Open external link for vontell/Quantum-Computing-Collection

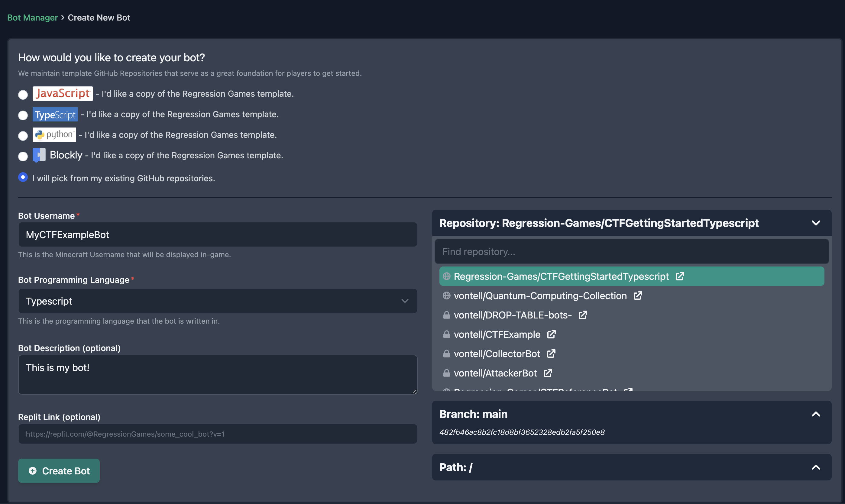click(637, 296)
